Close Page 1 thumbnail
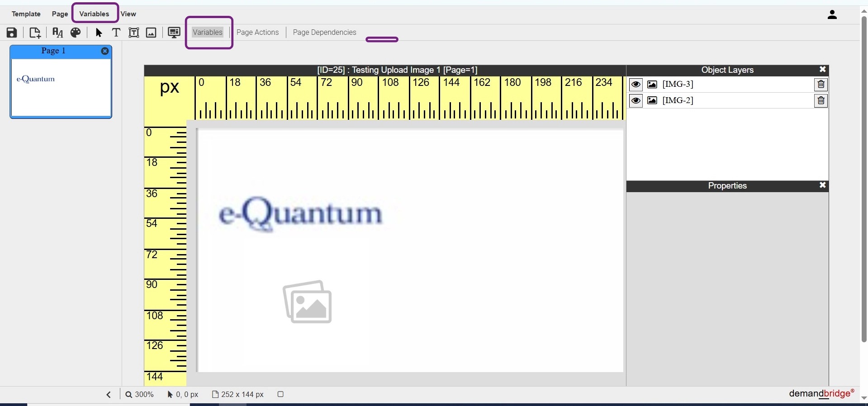 pos(105,51)
